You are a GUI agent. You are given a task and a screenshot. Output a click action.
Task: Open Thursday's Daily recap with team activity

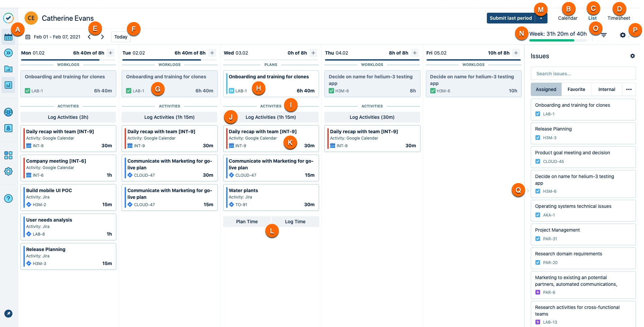tap(372, 139)
